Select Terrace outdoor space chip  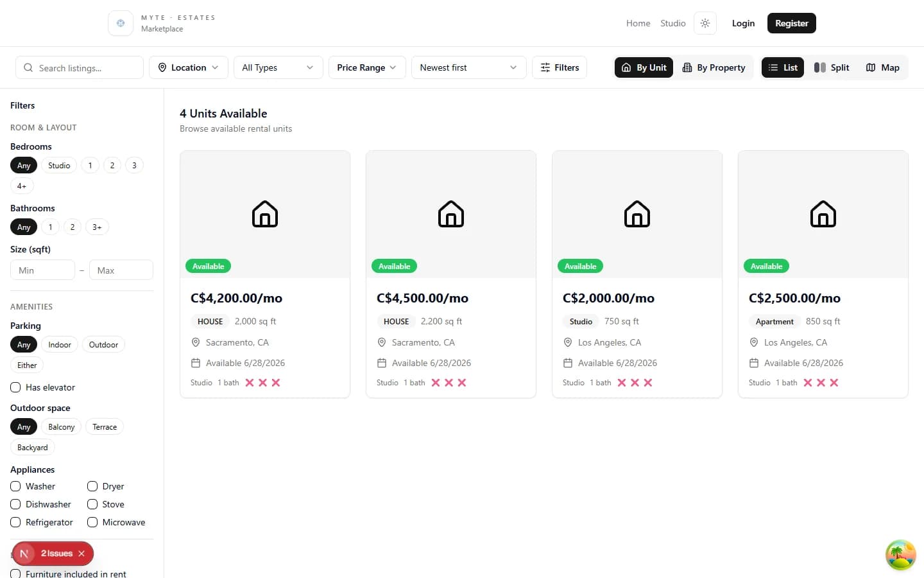[105, 427]
